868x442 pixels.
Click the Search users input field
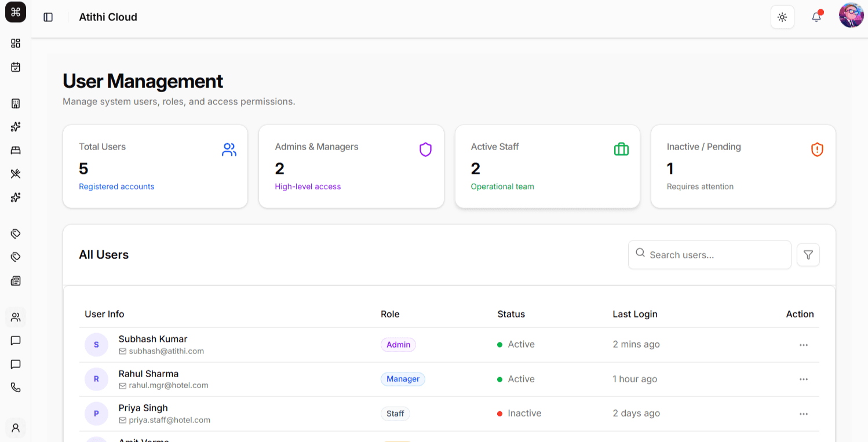[x=716, y=255]
